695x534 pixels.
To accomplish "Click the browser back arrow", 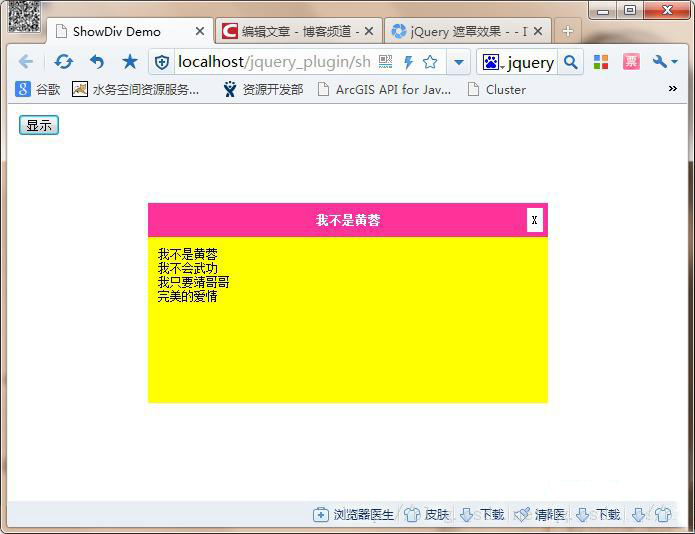I will [26, 62].
